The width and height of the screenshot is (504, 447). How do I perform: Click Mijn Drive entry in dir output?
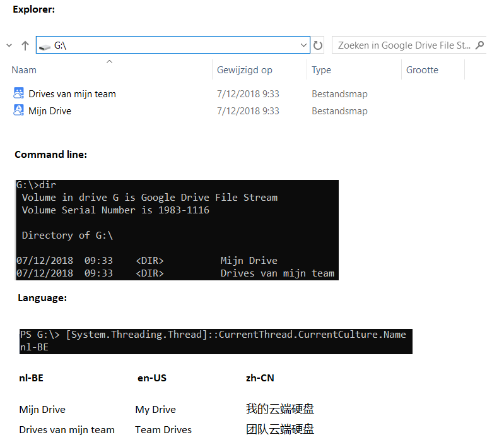coord(249,260)
